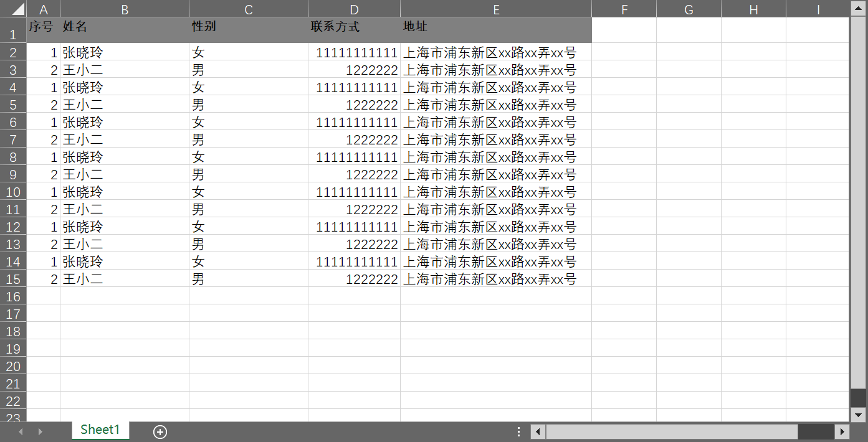Select 女 cell in row 4

(x=249, y=87)
